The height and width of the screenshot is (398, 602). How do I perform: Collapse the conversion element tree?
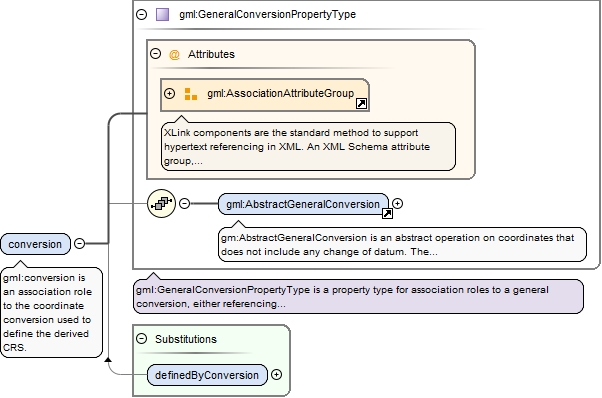(x=79, y=243)
